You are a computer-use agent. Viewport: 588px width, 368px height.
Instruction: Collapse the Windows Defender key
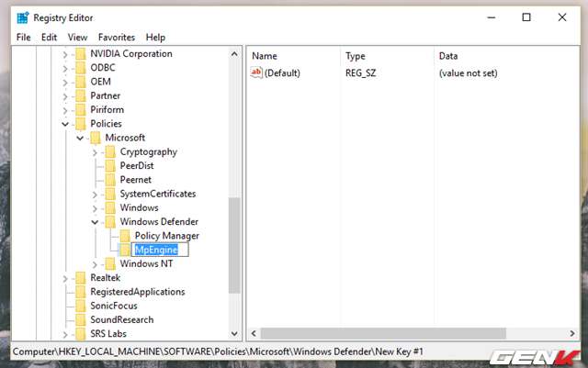click(95, 222)
